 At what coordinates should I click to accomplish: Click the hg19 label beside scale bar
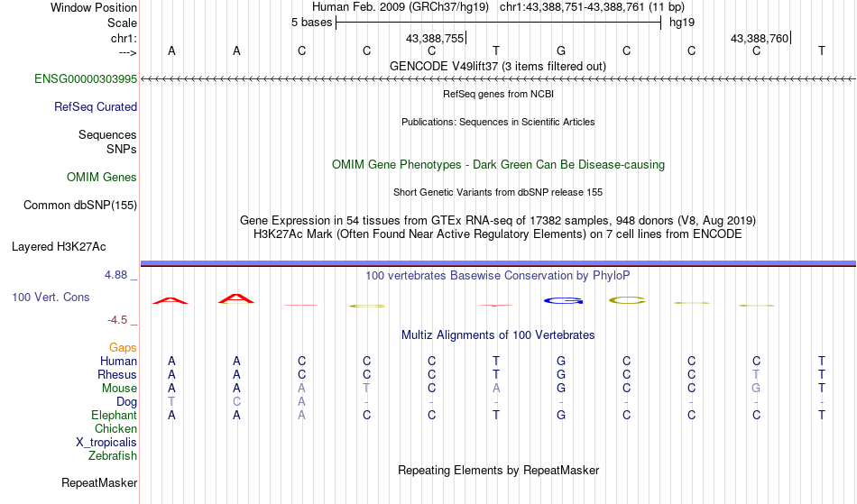682,23
